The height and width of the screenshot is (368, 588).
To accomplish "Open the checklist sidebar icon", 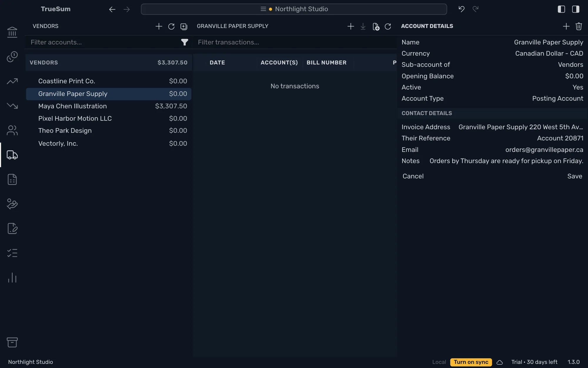I will (x=12, y=253).
